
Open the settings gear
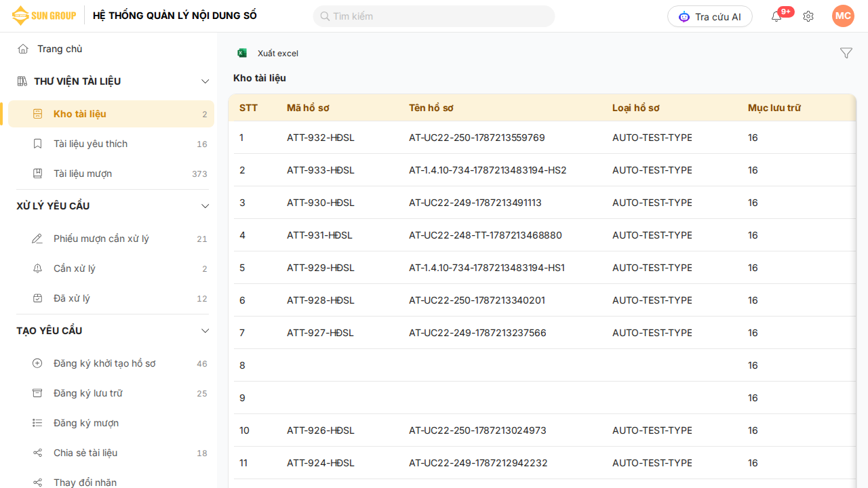coord(808,16)
